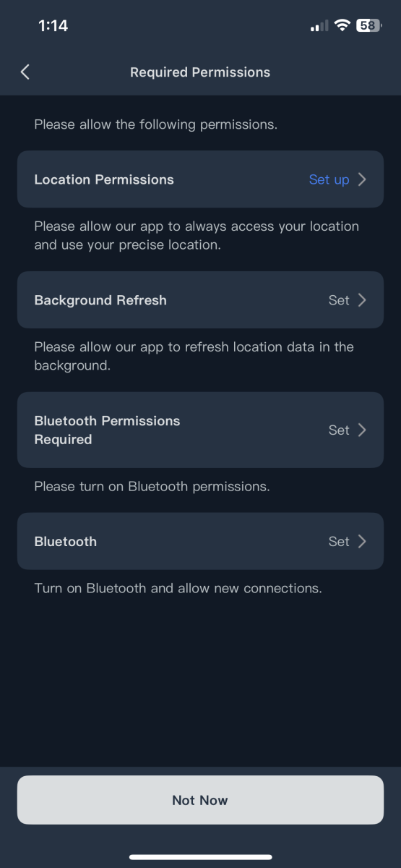The height and width of the screenshot is (868, 401).
Task: Tap the cellular signal bars icon
Action: point(319,26)
